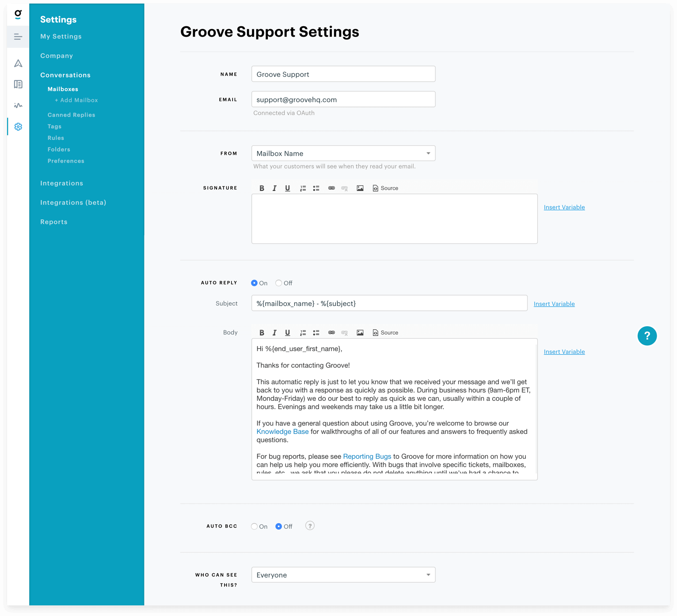Open the From 'Mailbox Name' dropdown
This screenshot has width=677, height=616.
[x=343, y=153]
